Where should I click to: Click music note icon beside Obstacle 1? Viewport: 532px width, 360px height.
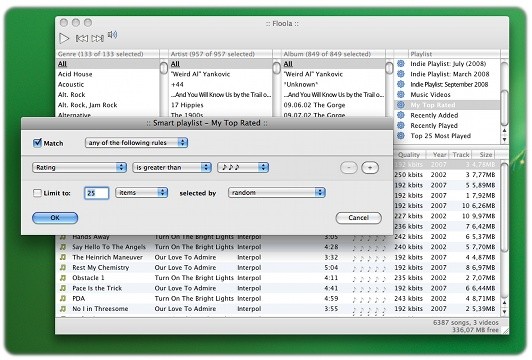[63, 278]
